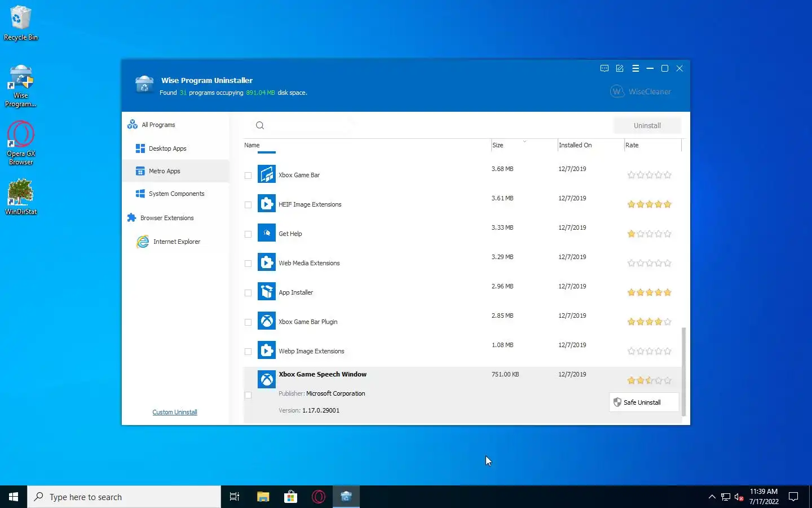Open Microsoft Store from the taskbar
The height and width of the screenshot is (508, 812).
pyautogui.click(x=290, y=497)
